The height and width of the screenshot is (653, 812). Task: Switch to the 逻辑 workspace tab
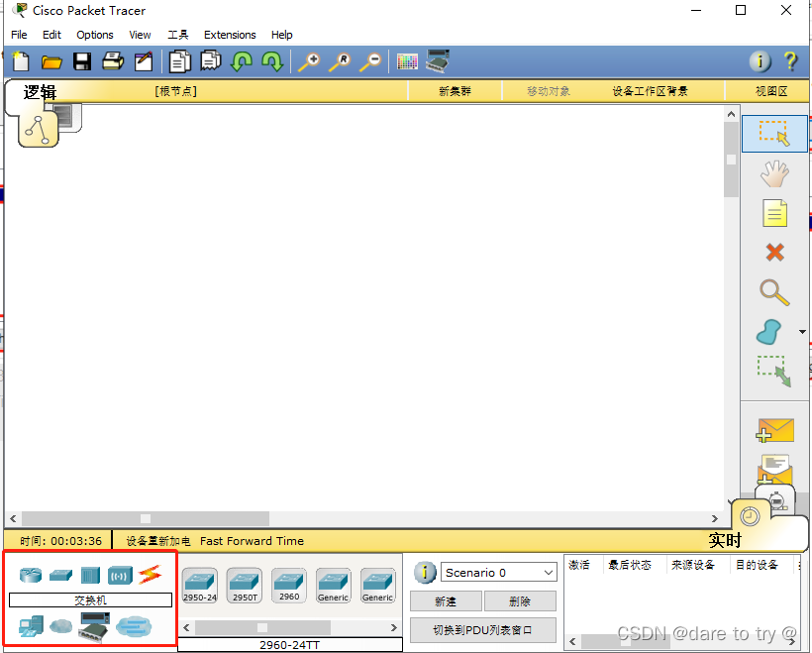(40, 92)
